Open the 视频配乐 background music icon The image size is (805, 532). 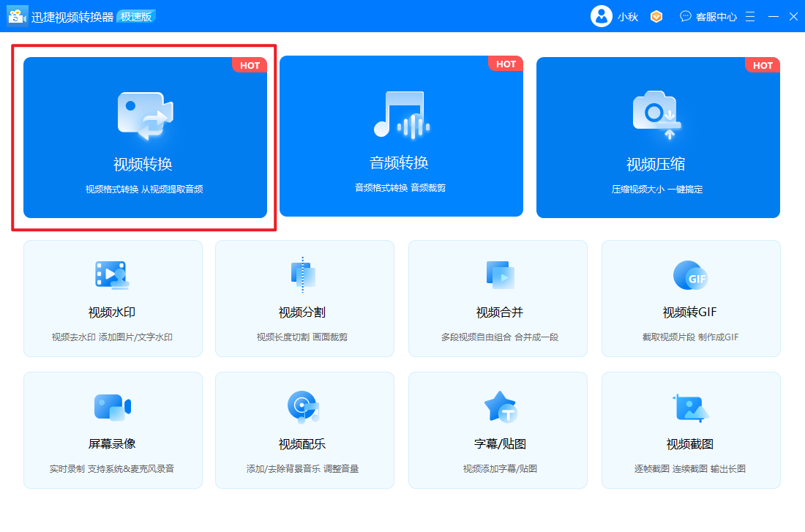[x=303, y=407]
